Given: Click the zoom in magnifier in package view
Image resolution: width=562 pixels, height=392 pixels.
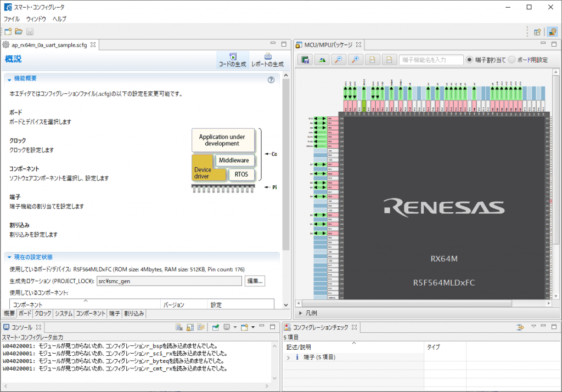Looking at the screenshot, I should [x=357, y=60].
